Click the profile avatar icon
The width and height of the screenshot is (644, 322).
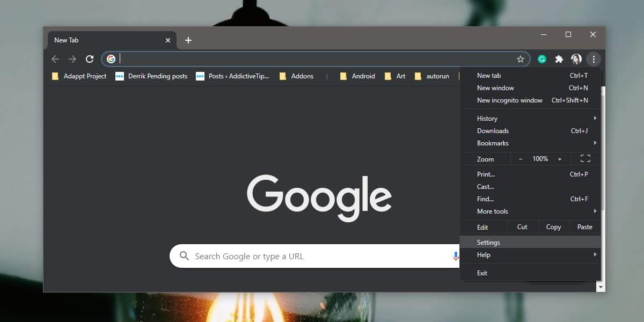point(576,59)
